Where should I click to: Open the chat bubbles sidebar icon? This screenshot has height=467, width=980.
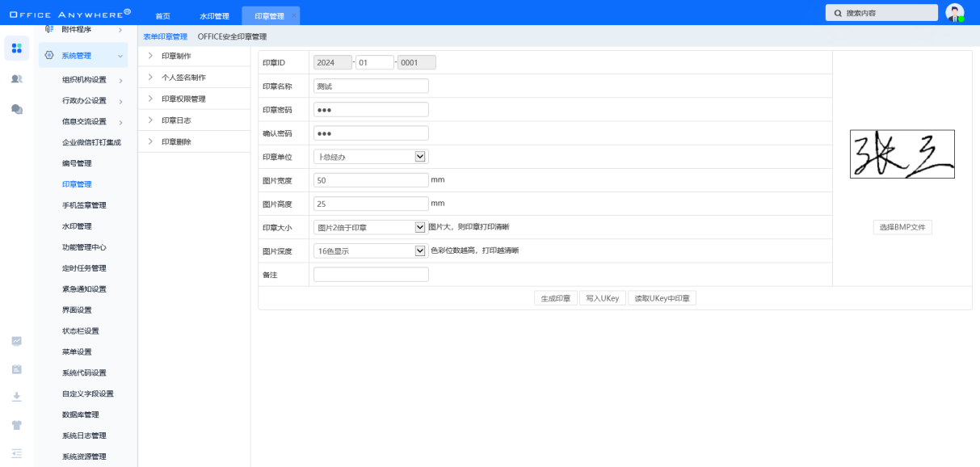pyautogui.click(x=16, y=109)
